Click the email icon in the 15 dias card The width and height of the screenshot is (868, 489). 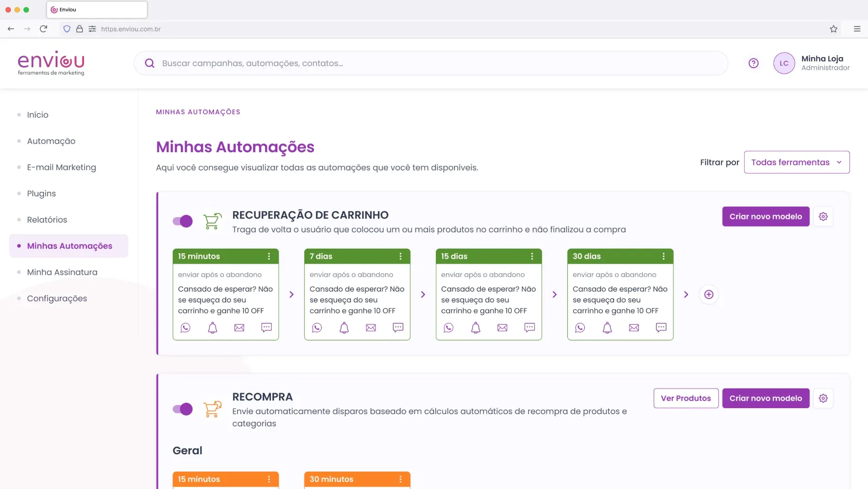503,328
